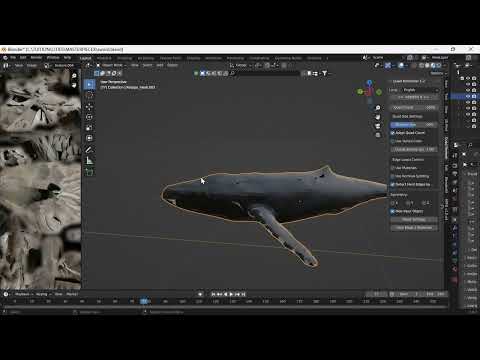The width and height of the screenshot is (480, 360).
Task: Jump to timeline start button
Action: [x=213, y=294]
